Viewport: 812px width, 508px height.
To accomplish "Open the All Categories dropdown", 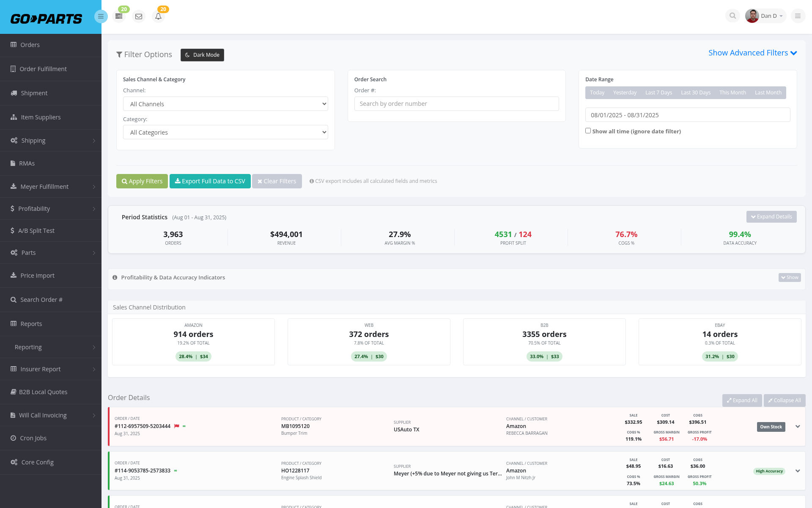I will pyautogui.click(x=225, y=132).
